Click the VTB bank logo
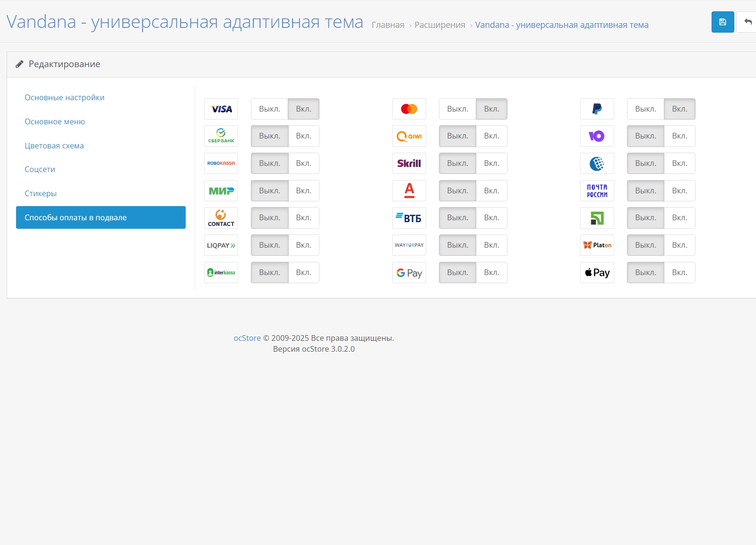Image resolution: width=756 pixels, height=545 pixels. coord(409,218)
